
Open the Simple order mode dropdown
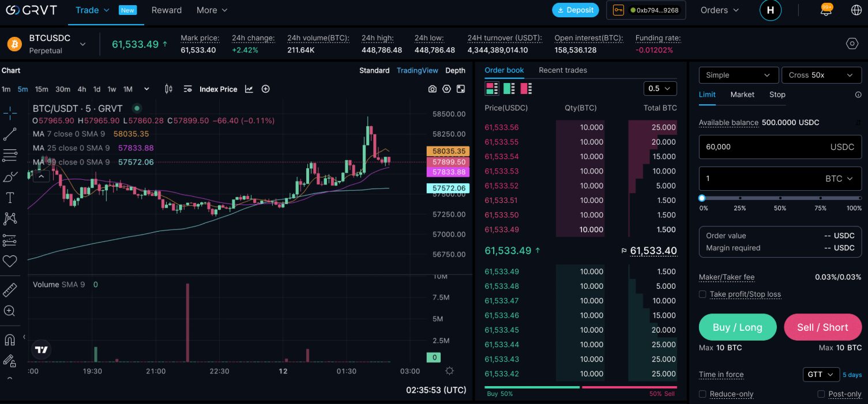coord(739,75)
